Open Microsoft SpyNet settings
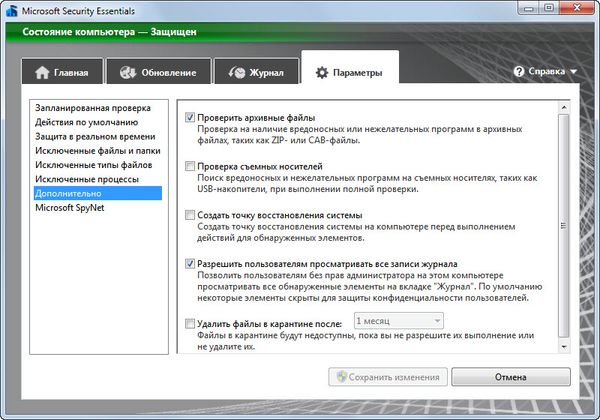 [70, 208]
